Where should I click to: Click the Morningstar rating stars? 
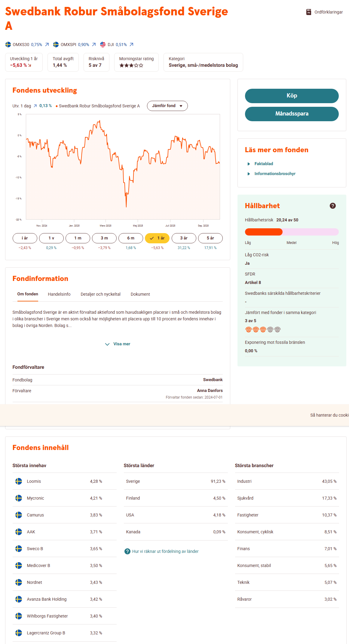[x=131, y=65]
